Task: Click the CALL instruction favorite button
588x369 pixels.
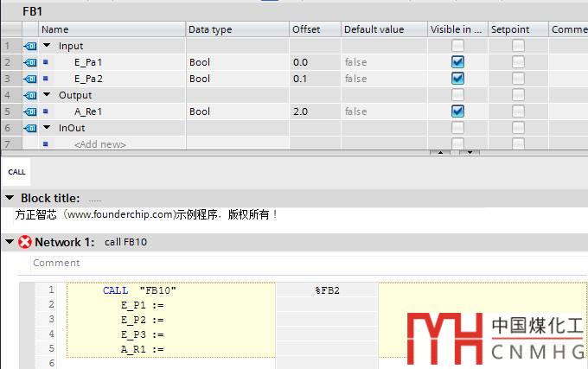Action: pyautogui.click(x=17, y=172)
